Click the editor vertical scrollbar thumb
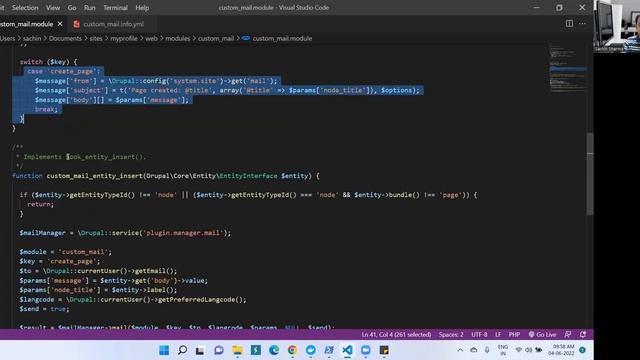This screenshot has width=640, height=360. [x=590, y=174]
